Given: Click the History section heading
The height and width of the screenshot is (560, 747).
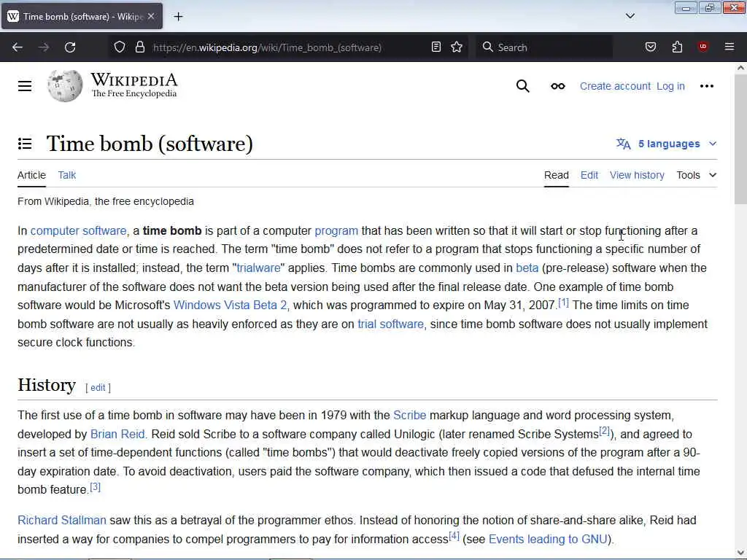Looking at the screenshot, I should 47,385.
